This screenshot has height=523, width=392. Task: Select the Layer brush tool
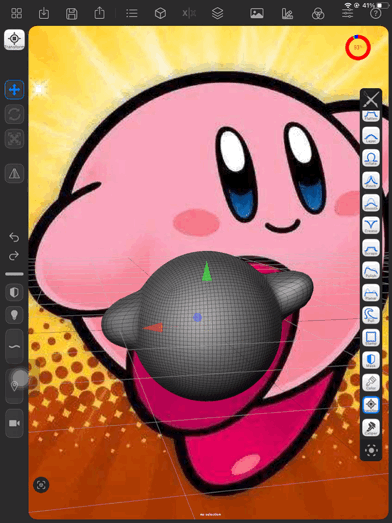371,135
